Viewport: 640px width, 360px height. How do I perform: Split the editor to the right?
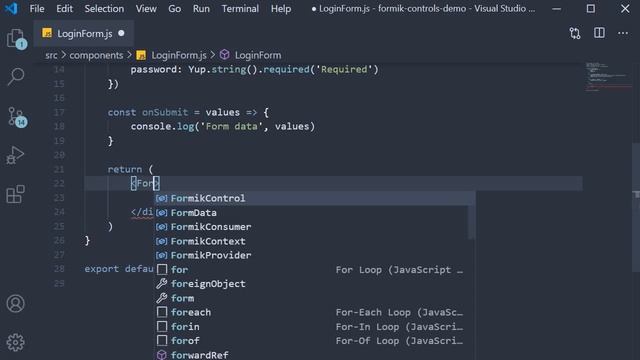599,33
